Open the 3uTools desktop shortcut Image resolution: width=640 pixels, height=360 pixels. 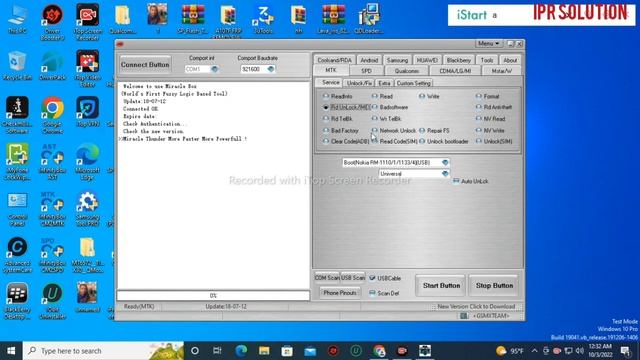(263, 19)
